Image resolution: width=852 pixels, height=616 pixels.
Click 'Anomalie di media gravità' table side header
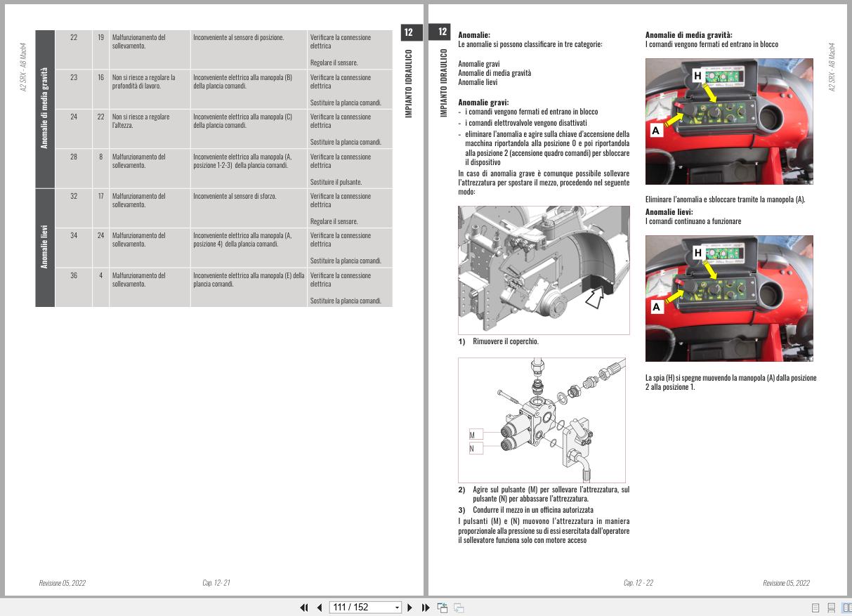(x=45, y=109)
